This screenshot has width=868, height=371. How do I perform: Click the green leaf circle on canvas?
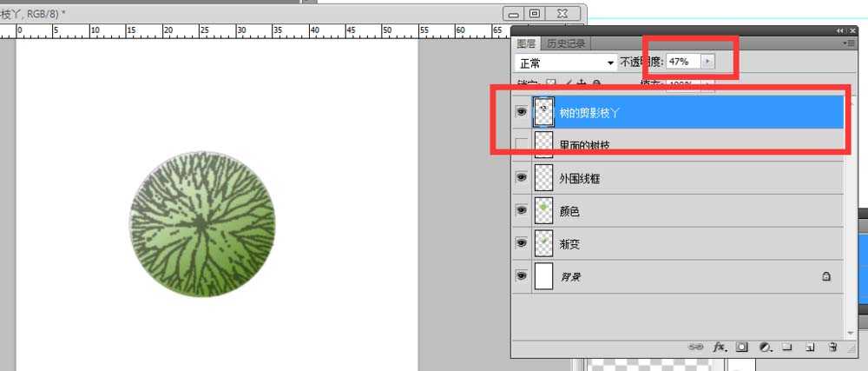[x=202, y=223]
